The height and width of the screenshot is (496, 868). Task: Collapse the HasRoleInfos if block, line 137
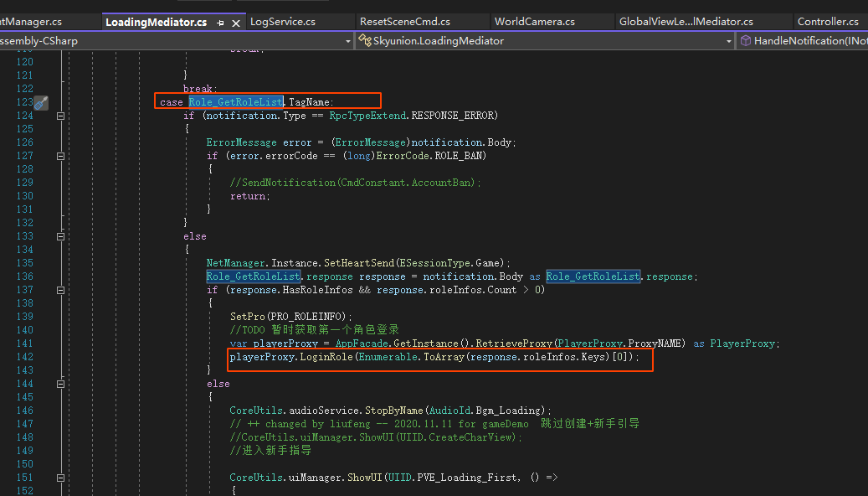[60, 290]
